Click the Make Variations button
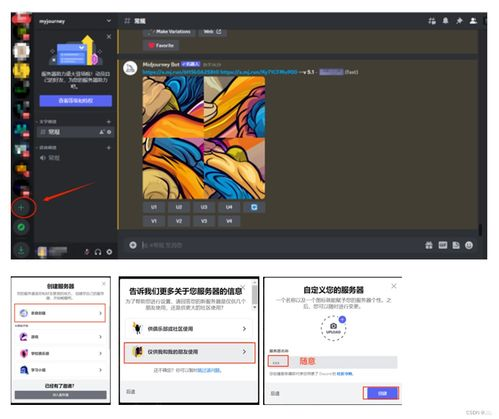The height and width of the screenshot is (419, 499). (x=169, y=32)
